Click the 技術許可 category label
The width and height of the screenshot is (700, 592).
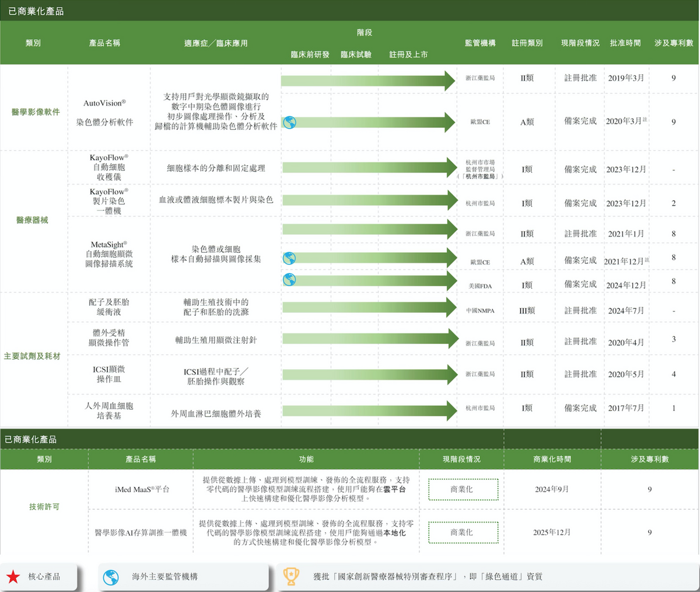tap(44, 507)
